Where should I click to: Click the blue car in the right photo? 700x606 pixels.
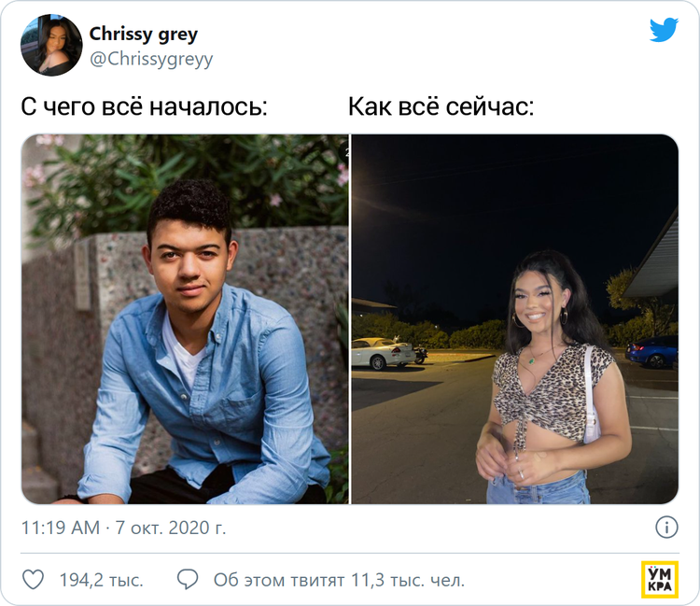click(652, 352)
